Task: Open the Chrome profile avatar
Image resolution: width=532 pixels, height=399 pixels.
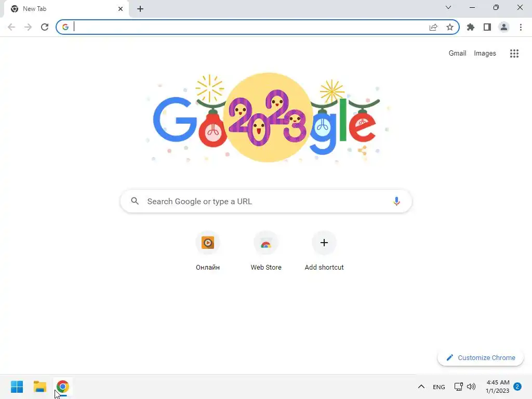Action: click(504, 27)
